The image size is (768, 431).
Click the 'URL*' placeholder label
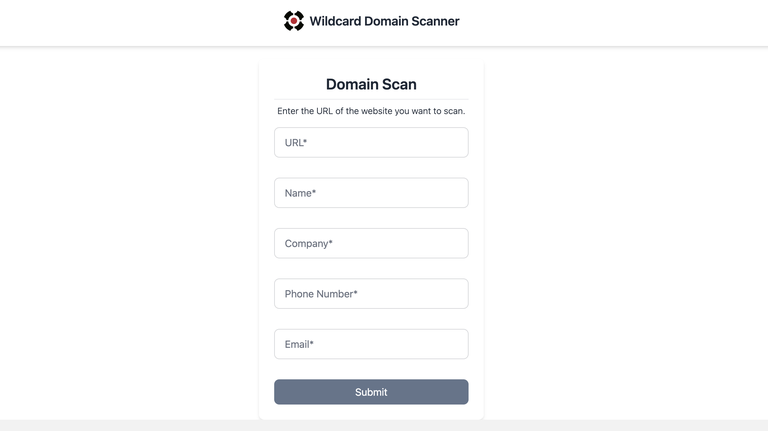[296, 143]
